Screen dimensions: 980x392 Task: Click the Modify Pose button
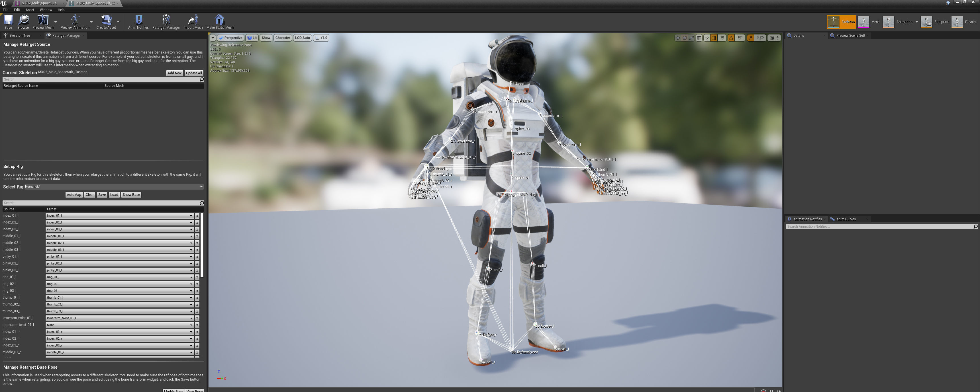coord(173,390)
